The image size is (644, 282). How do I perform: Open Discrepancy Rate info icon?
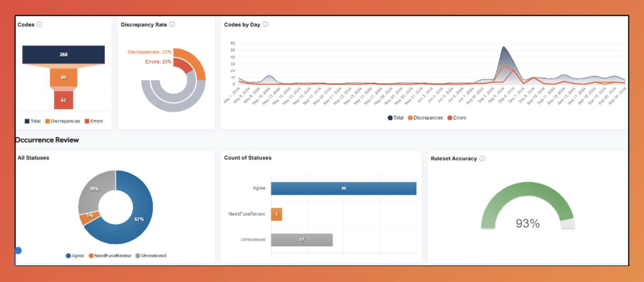tap(172, 24)
